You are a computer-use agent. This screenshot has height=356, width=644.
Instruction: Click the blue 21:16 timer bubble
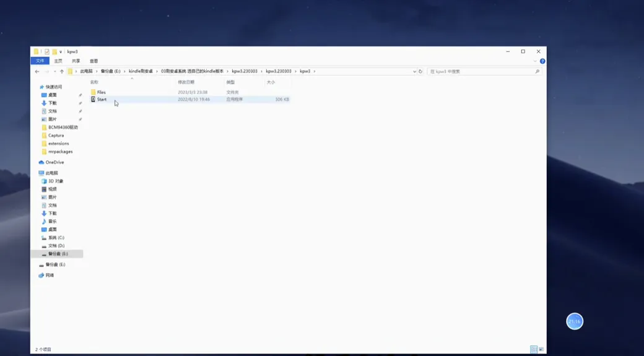pos(575,321)
